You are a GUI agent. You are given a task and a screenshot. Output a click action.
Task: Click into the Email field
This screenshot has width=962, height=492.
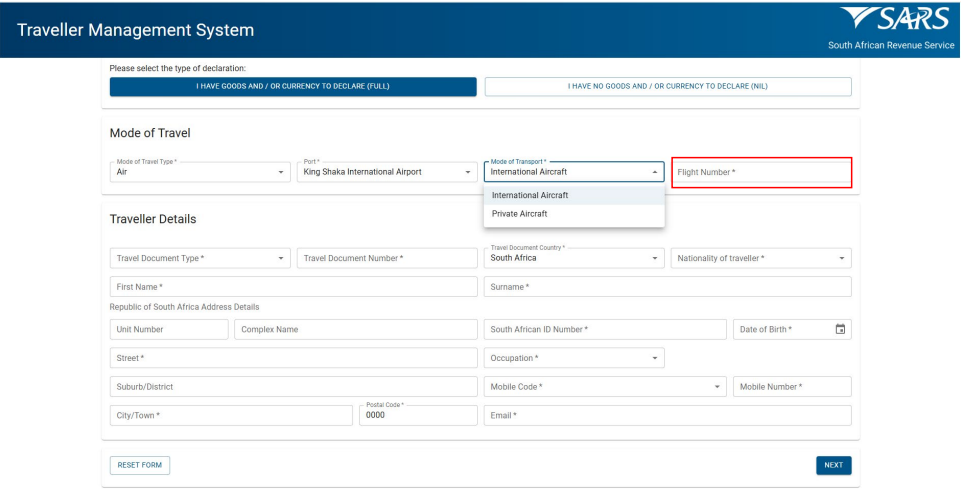tap(668, 415)
